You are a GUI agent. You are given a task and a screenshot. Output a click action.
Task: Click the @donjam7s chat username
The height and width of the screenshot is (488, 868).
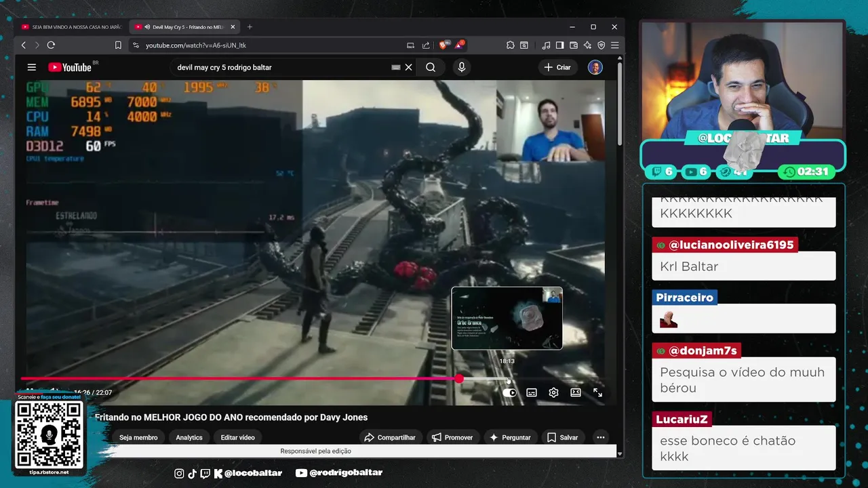(x=696, y=350)
